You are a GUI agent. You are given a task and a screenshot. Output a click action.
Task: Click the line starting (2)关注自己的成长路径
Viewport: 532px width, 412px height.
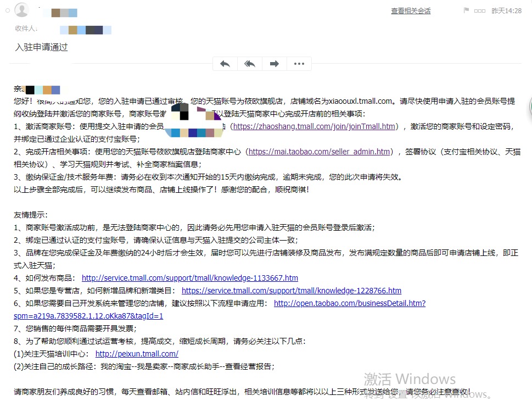click(144, 366)
